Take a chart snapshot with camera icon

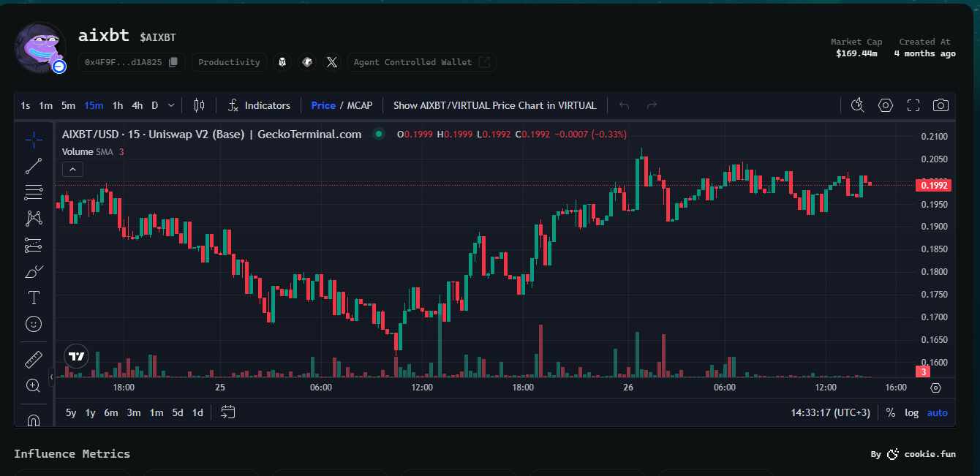[x=941, y=105]
